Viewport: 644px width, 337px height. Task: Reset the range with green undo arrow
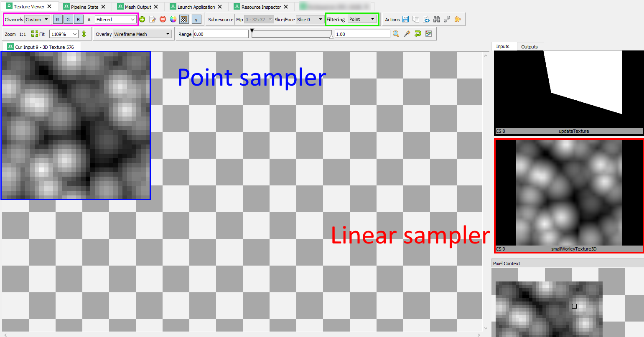click(417, 34)
